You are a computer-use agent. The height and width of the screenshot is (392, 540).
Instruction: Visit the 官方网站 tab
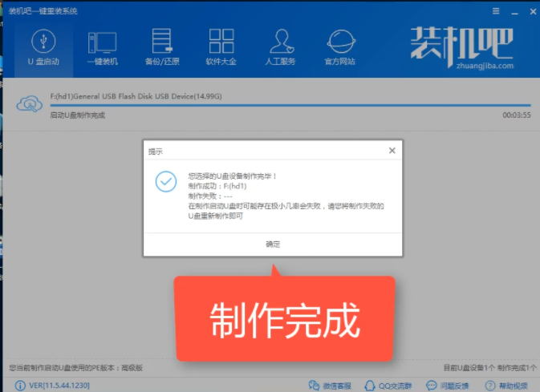[x=340, y=48]
